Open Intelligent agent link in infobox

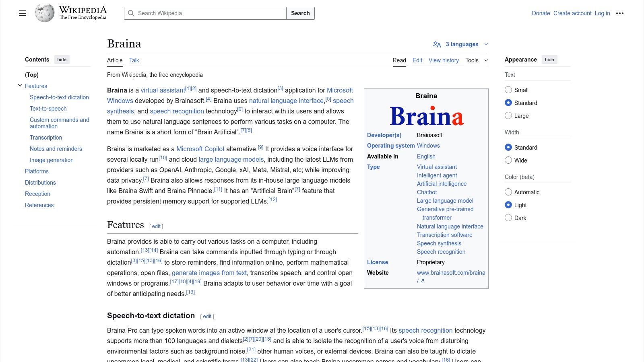click(x=437, y=175)
